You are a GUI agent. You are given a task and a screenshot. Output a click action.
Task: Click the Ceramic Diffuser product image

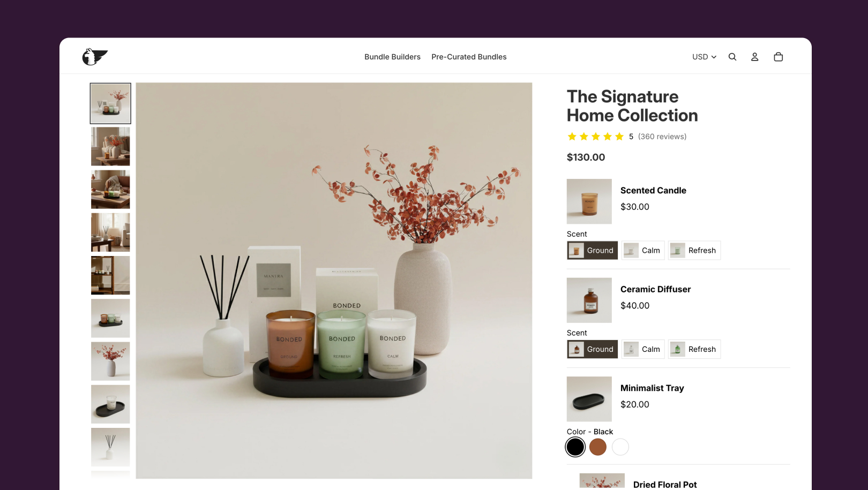click(x=589, y=300)
